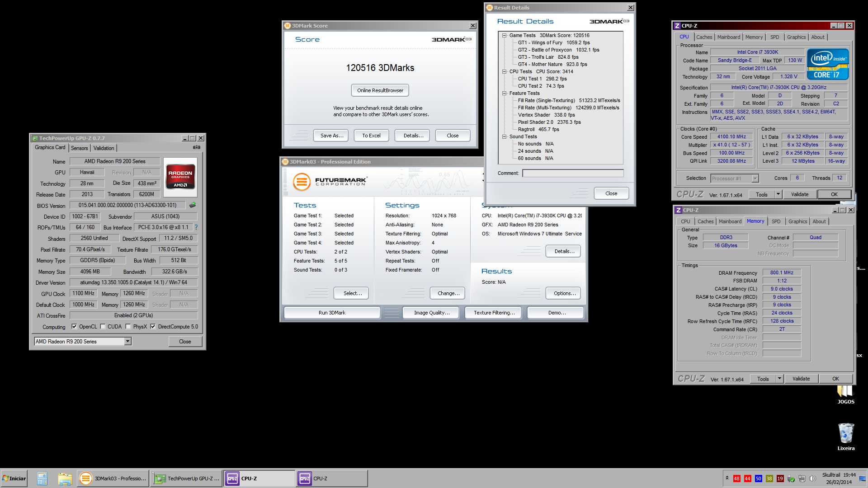Click the red 48 temperature tray icon
This screenshot has width=868, height=488.
tap(737, 479)
